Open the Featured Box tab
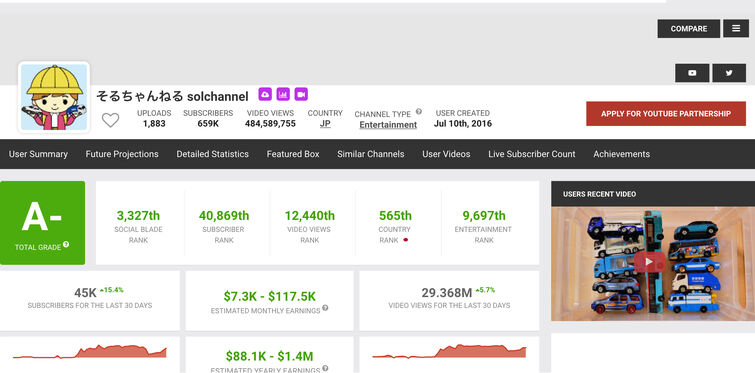 (293, 154)
